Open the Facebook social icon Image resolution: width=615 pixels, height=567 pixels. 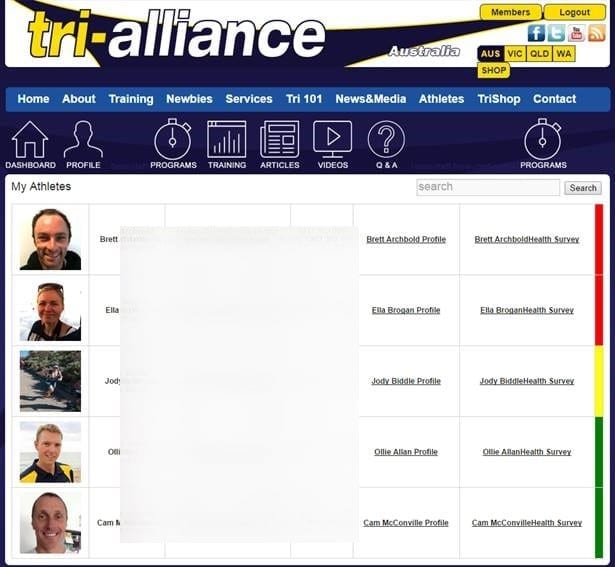[536, 33]
